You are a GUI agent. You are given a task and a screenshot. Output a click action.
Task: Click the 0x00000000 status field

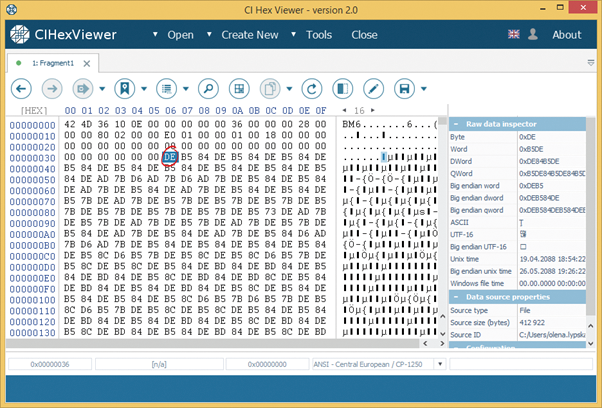coord(267,364)
